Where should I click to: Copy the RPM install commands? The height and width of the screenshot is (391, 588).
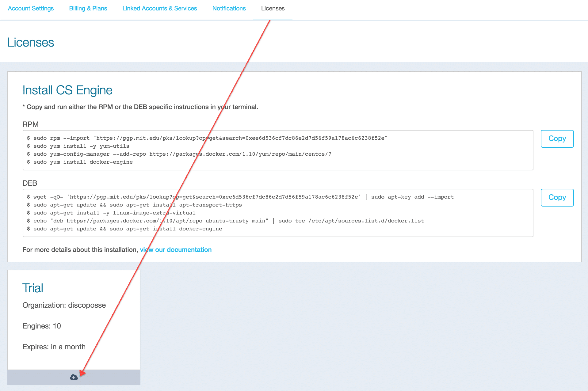pos(557,139)
